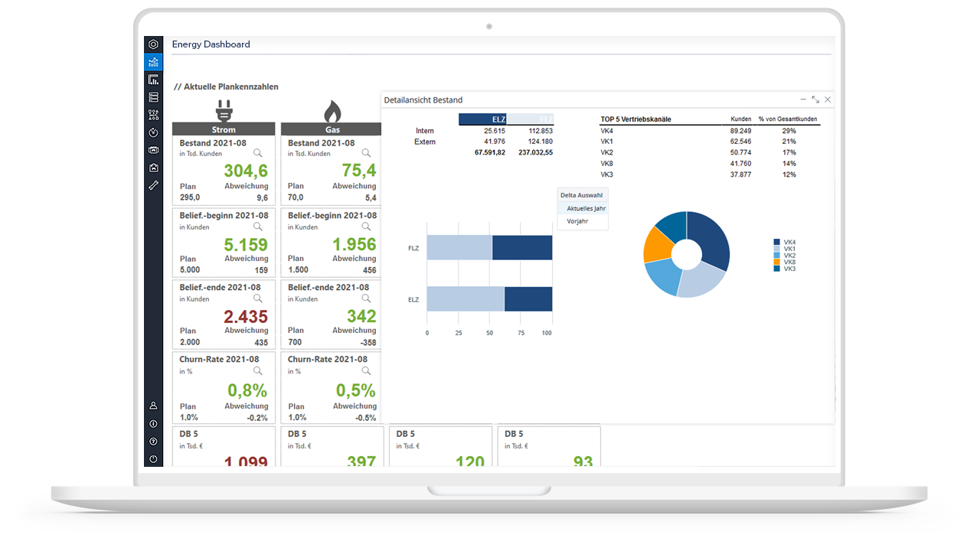Image resolution: width=980 pixels, height=551 pixels.
Task: Click the total value 67.591,82
Action: (490, 153)
